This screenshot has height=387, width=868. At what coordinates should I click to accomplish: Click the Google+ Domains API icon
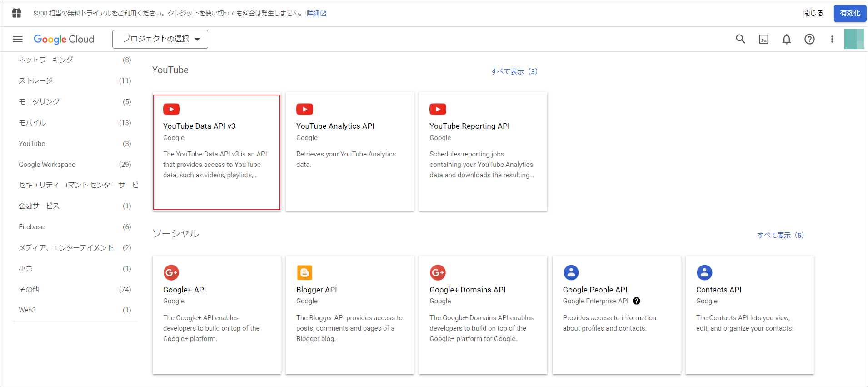point(438,273)
